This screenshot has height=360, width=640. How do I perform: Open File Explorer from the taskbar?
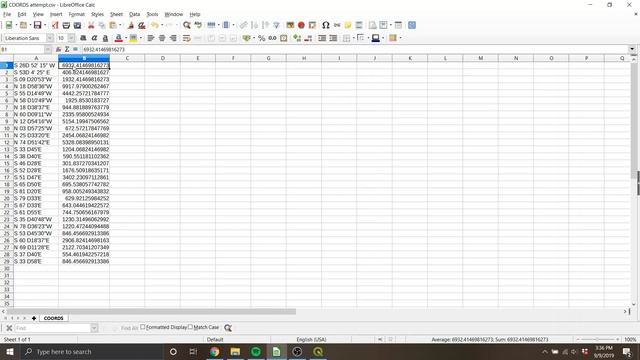[235, 351]
